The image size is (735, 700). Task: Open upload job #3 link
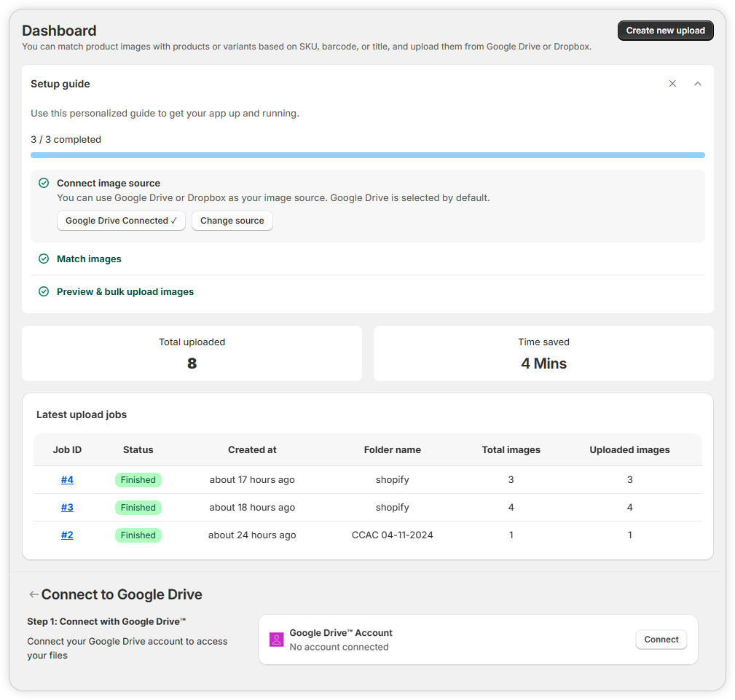point(67,508)
